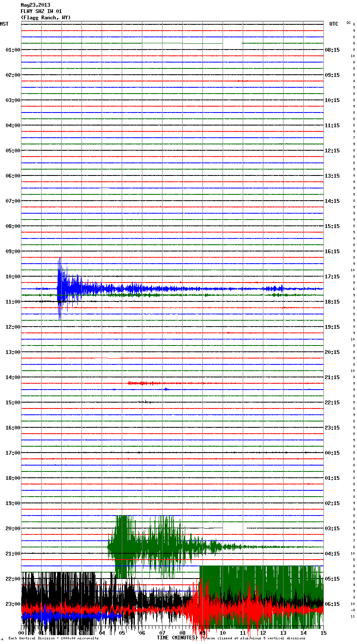Select the 10:00 MST time label
The image size is (357, 644).
[13, 277]
